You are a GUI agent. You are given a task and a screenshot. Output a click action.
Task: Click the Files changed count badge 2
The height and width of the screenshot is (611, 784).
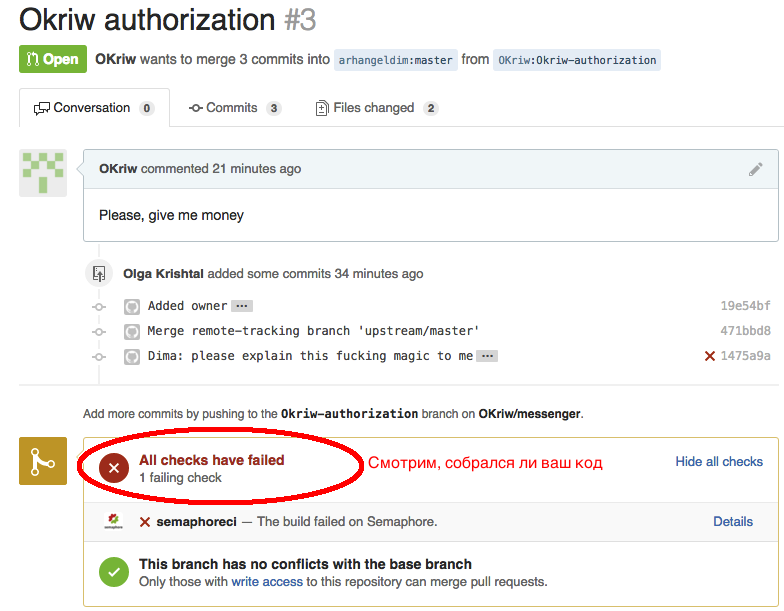pos(430,108)
